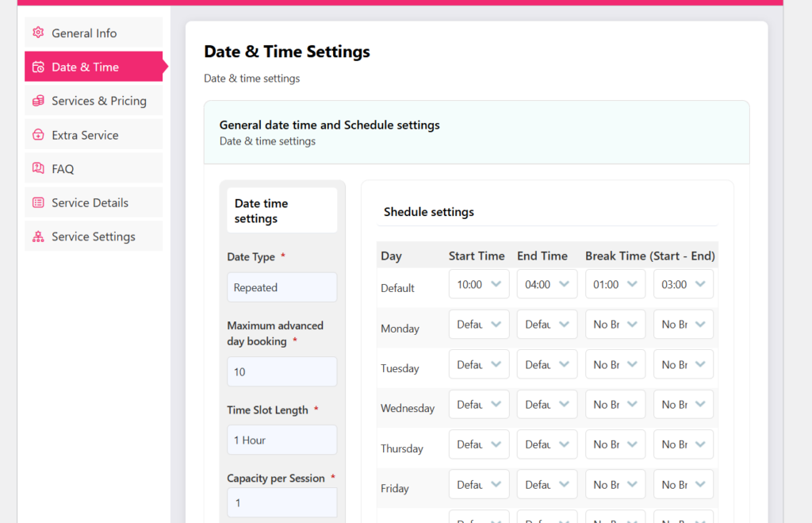The image size is (812, 523).
Task: Open Thursday break end dropdown
Action: pos(684,444)
